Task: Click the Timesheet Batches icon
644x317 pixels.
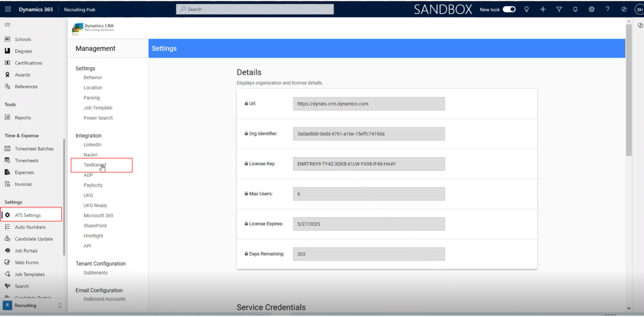Action: pos(7,149)
